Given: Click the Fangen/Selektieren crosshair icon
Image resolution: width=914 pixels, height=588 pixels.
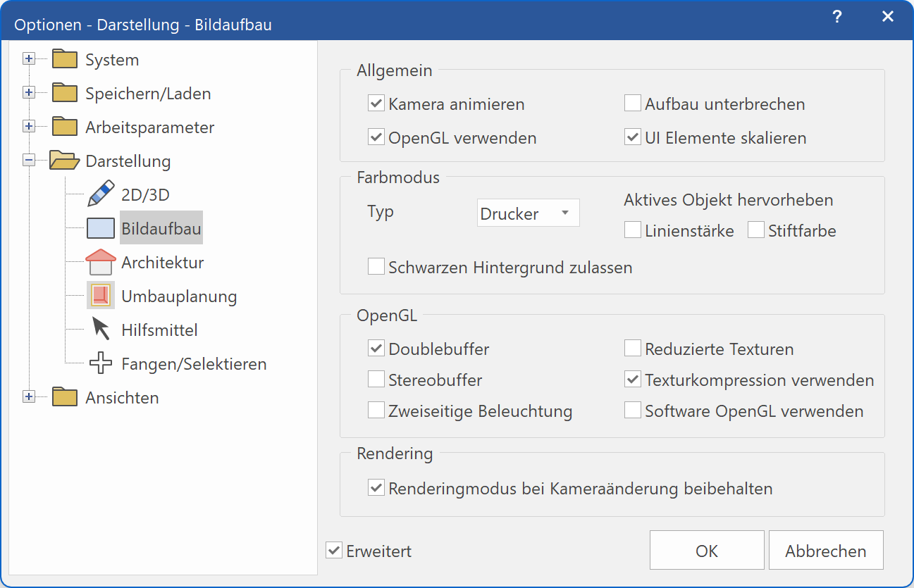Looking at the screenshot, I should click(x=100, y=363).
